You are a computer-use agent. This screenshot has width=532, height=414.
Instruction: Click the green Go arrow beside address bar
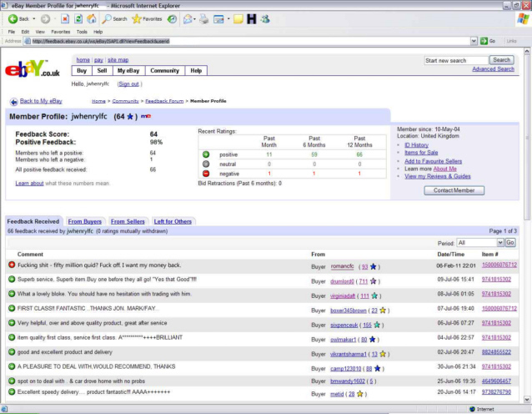coord(484,41)
